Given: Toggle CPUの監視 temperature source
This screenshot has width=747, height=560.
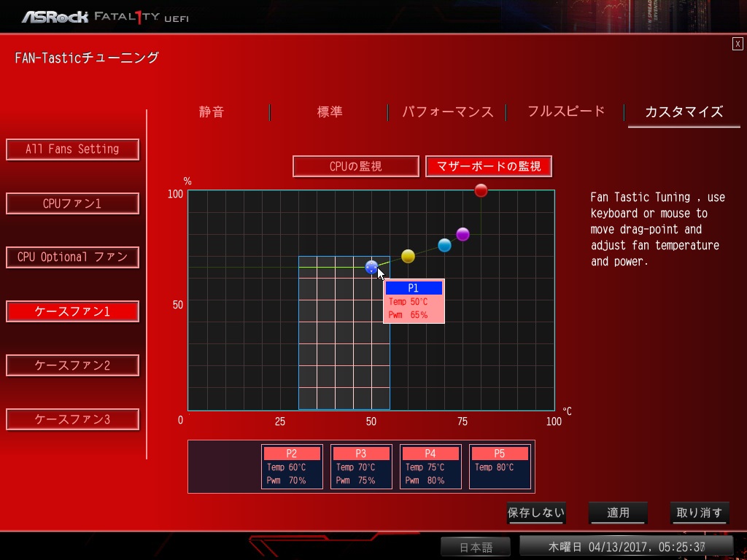Looking at the screenshot, I should (356, 166).
